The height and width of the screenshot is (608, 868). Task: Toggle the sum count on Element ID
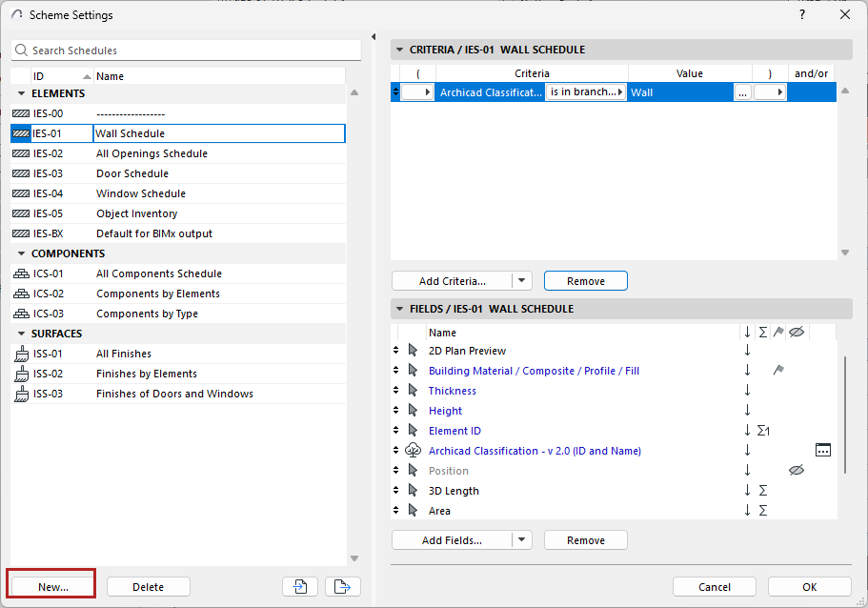point(763,431)
